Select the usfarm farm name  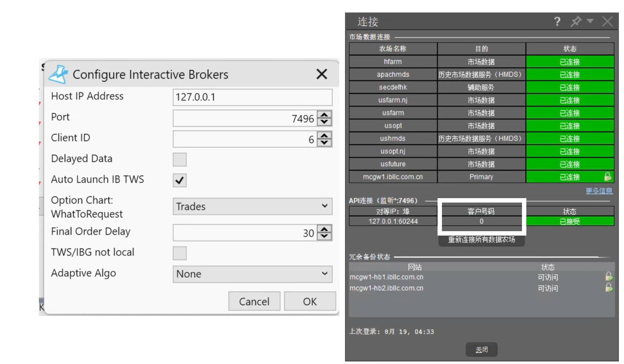393,113
